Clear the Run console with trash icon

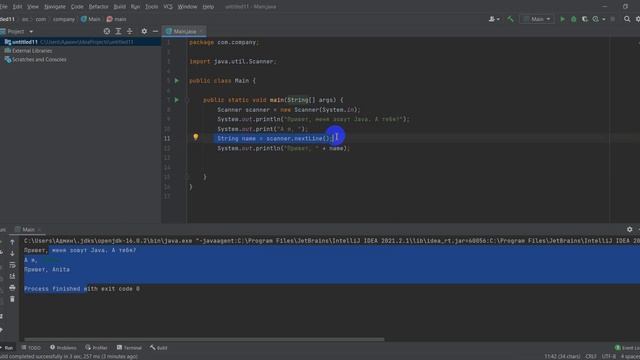click(12, 299)
